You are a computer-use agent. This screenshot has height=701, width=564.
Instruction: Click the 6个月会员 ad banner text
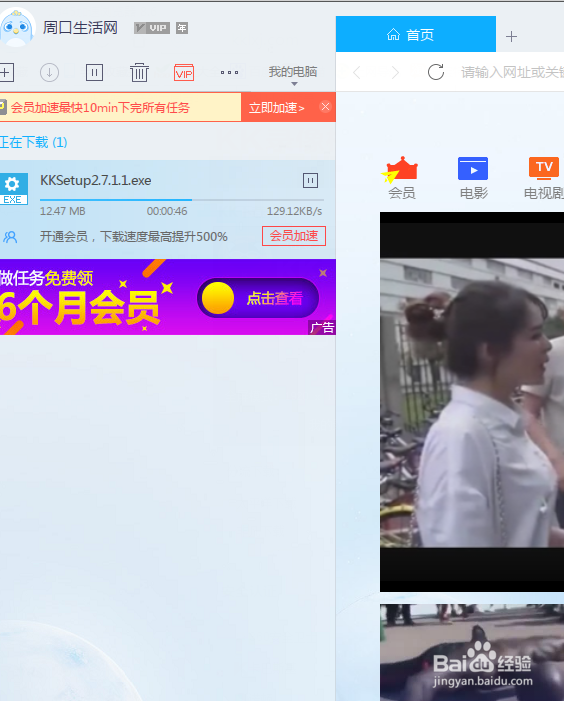(80, 308)
